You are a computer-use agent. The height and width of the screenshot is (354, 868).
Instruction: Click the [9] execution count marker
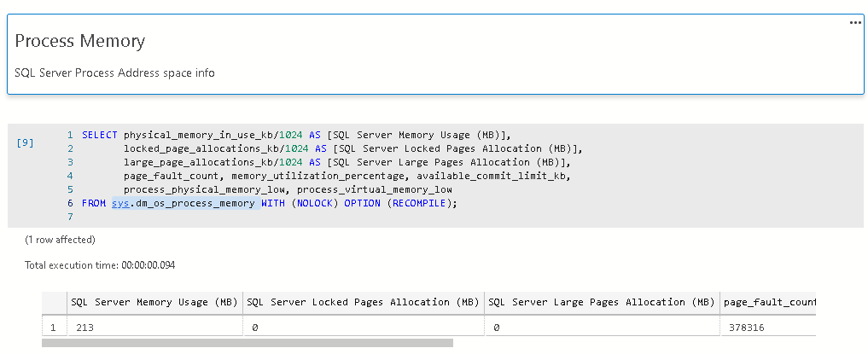tap(26, 142)
